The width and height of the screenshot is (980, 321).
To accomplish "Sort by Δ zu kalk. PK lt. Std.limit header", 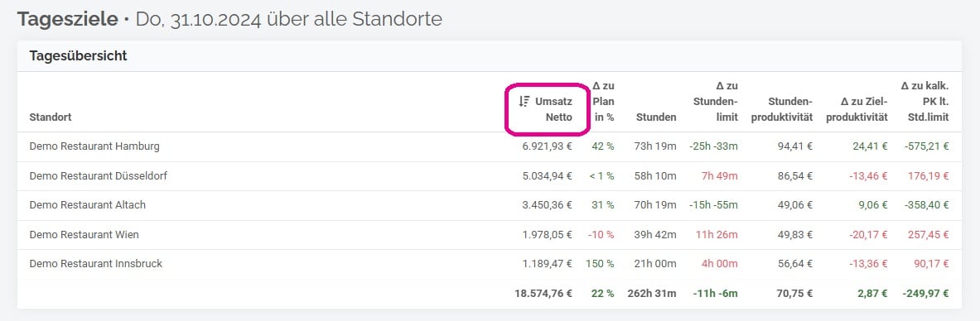I will 925,101.
